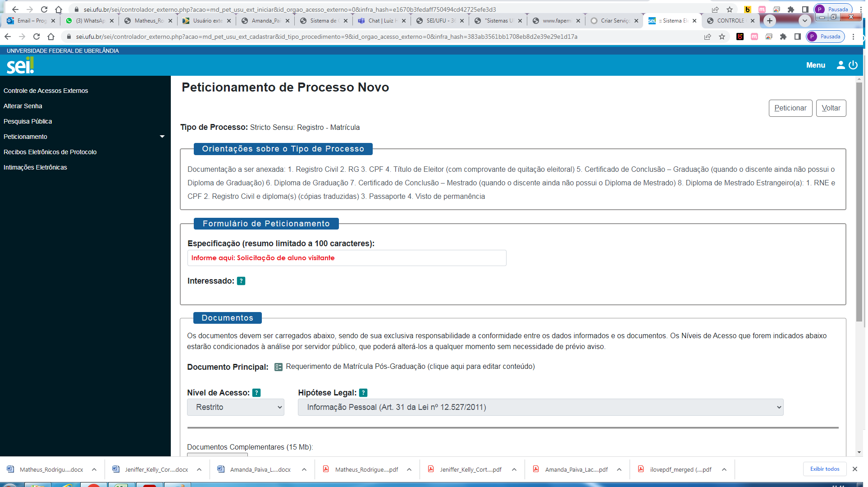Viewport: 868px width, 487px height.
Task: Click Intimações Eletrônicas in sidebar
Action: point(36,167)
